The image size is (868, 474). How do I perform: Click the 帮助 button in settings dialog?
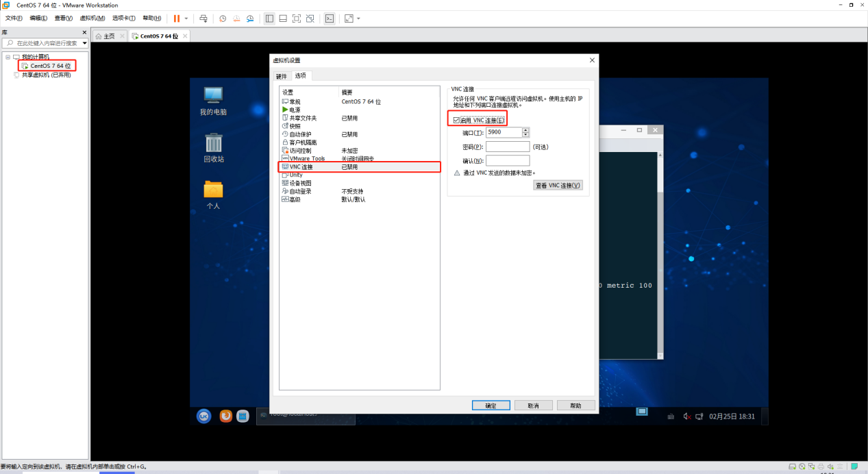[x=576, y=406]
